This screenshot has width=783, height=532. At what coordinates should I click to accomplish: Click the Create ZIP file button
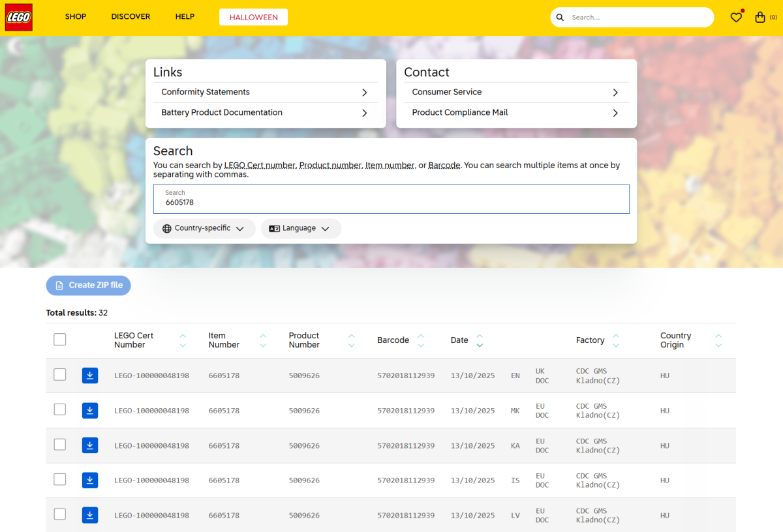point(89,286)
